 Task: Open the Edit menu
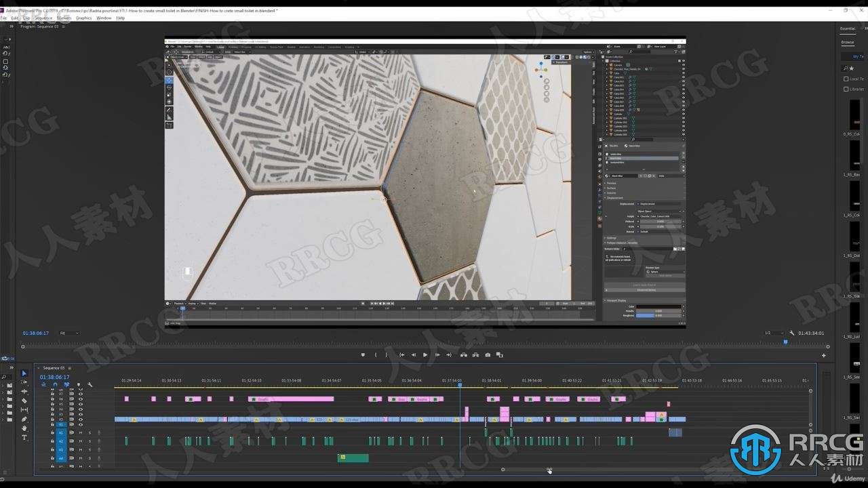pyautogui.click(x=14, y=18)
